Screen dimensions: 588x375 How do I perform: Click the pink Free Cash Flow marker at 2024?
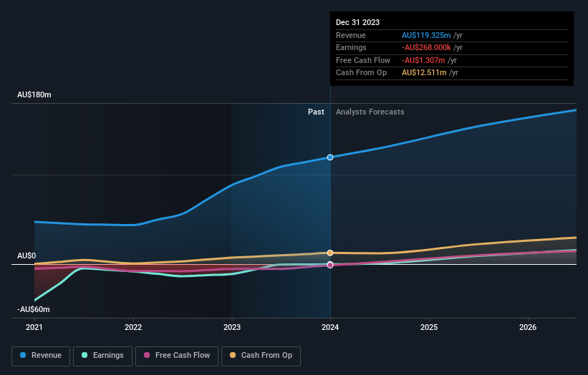330,265
